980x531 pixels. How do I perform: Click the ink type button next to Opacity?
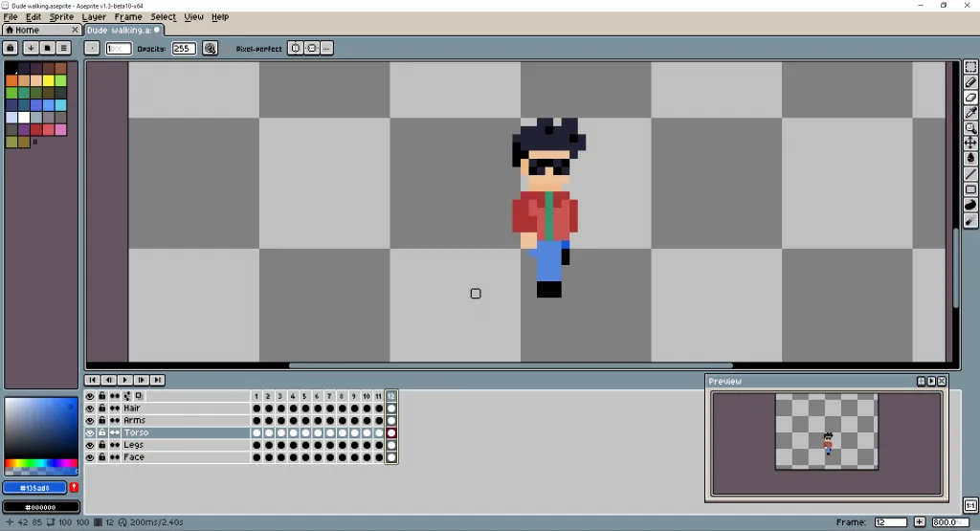[210, 48]
